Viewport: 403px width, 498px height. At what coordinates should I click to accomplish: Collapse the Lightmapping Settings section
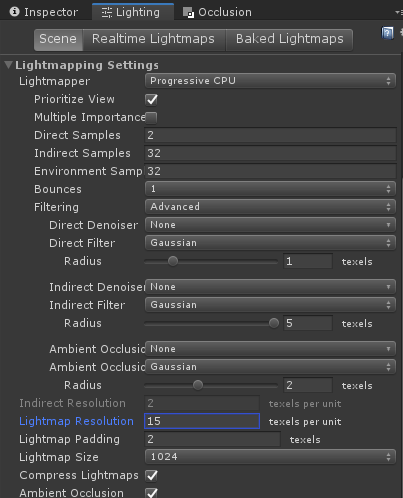[9, 65]
